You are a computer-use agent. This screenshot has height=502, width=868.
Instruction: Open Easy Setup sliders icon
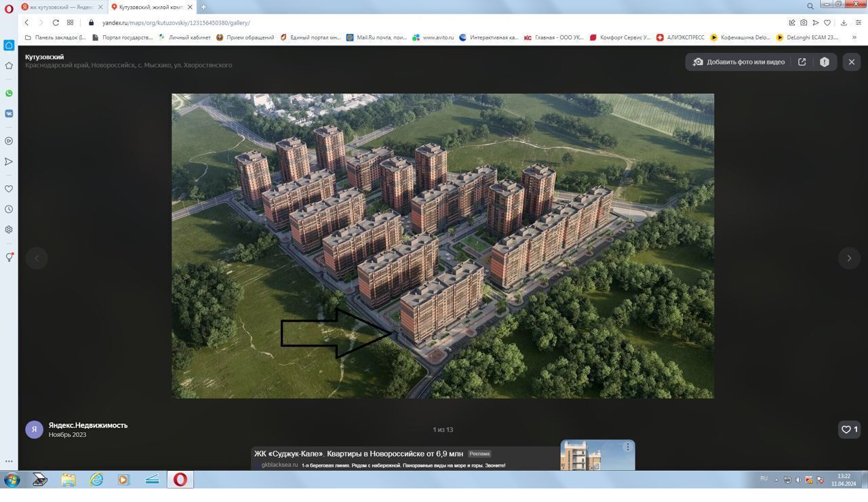click(858, 22)
